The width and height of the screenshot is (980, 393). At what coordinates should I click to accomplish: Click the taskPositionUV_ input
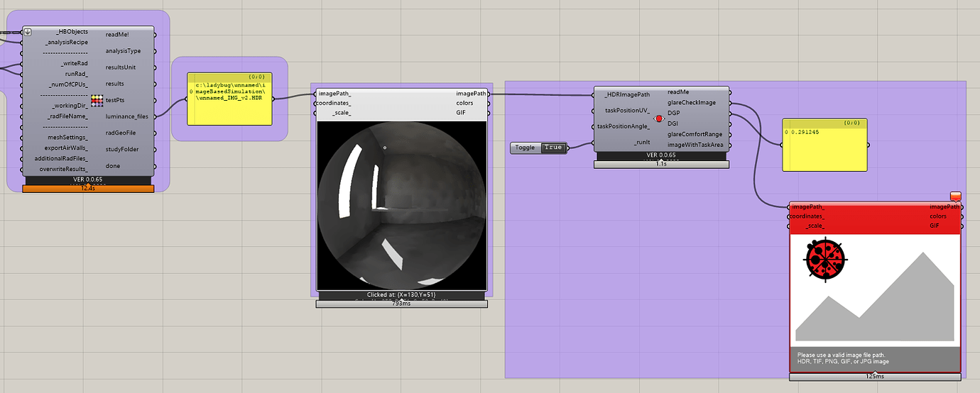628,111
